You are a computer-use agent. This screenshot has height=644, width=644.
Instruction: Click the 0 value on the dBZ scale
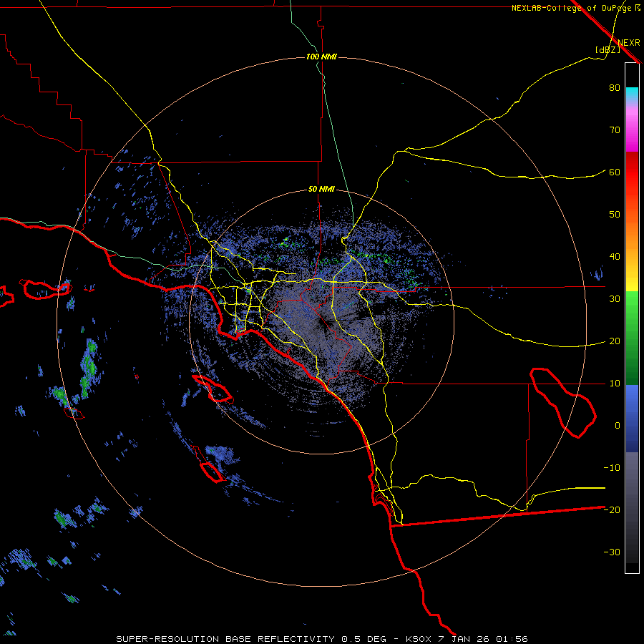pos(618,426)
